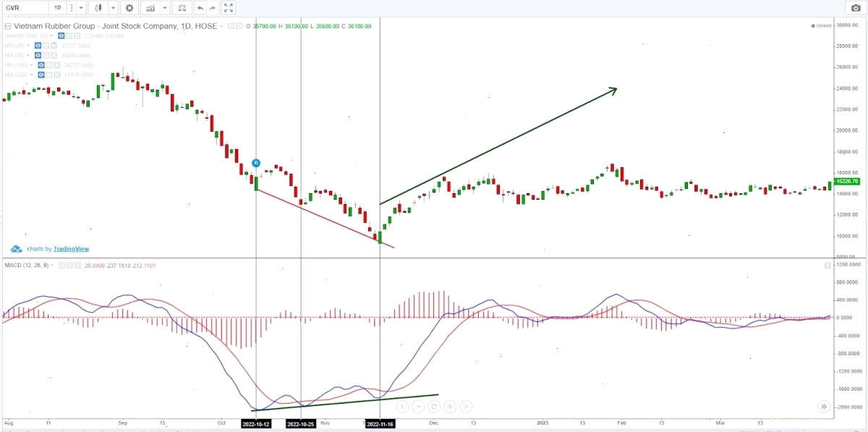The height and width of the screenshot is (432, 868).
Task: Take a chart snapshot with camera icon
Action: 855,8
